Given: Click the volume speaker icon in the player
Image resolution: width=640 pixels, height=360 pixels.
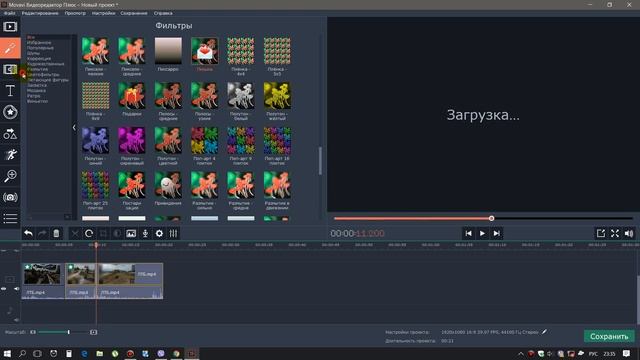Looking at the screenshot, I should (629, 233).
